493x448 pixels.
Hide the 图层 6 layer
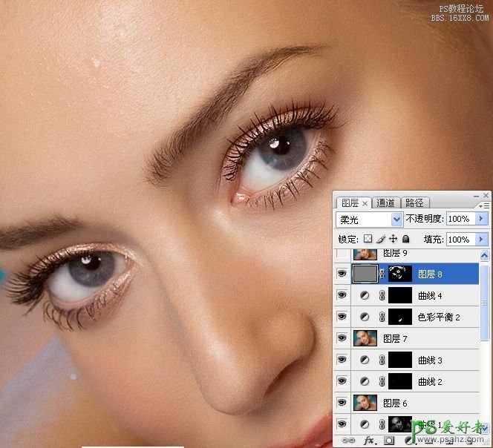(x=342, y=403)
